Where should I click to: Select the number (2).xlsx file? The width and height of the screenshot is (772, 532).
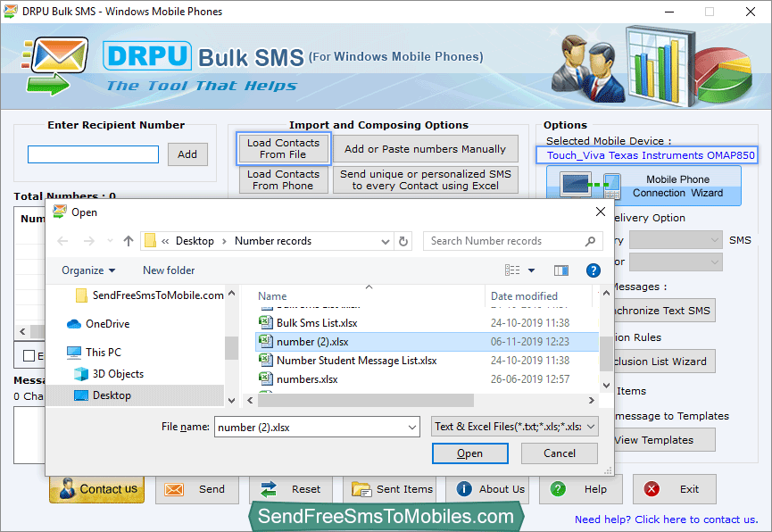coord(427,341)
